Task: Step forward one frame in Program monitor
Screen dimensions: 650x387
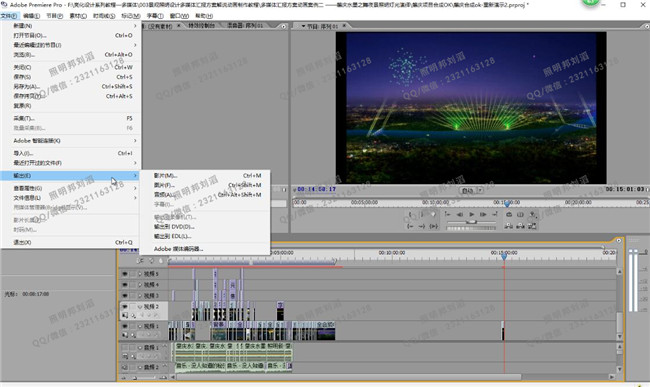Action: tap(483, 214)
